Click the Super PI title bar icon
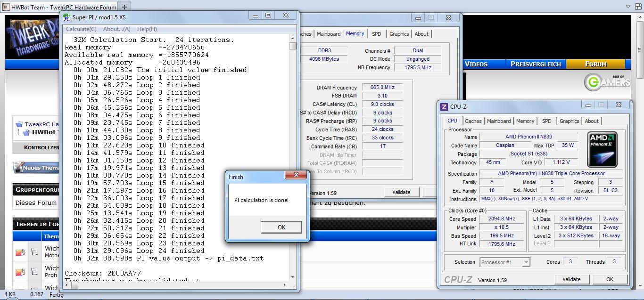Screen dimensions: 644x300 66,17
